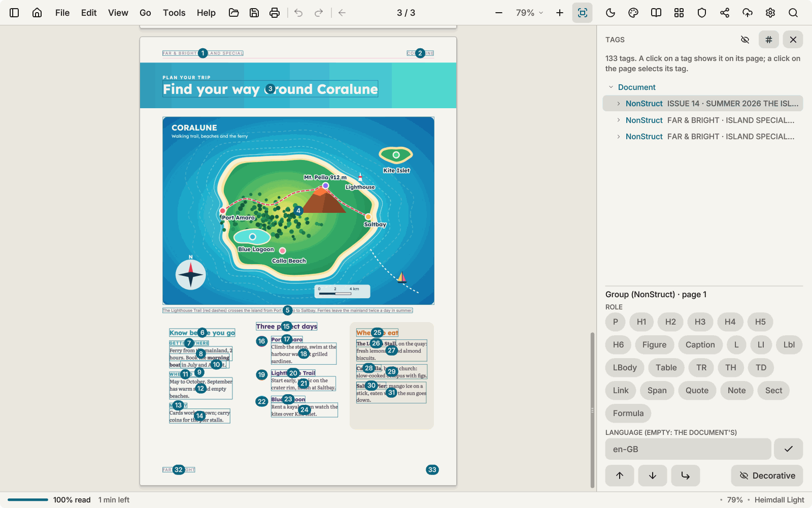The width and height of the screenshot is (812, 508).
Task: Mark tag as Decorative
Action: [x=767, y=476]
